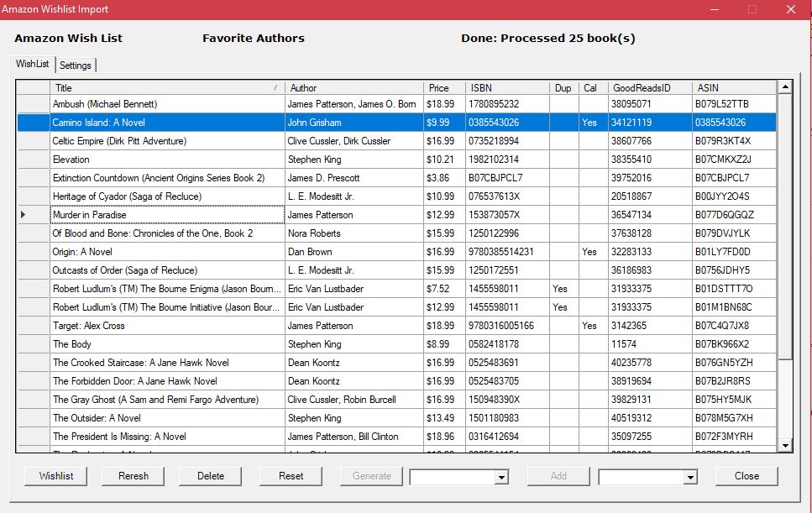
Task: Click author cell Nora Roberts
Action: pyautogui.click(x=354, y=233)
